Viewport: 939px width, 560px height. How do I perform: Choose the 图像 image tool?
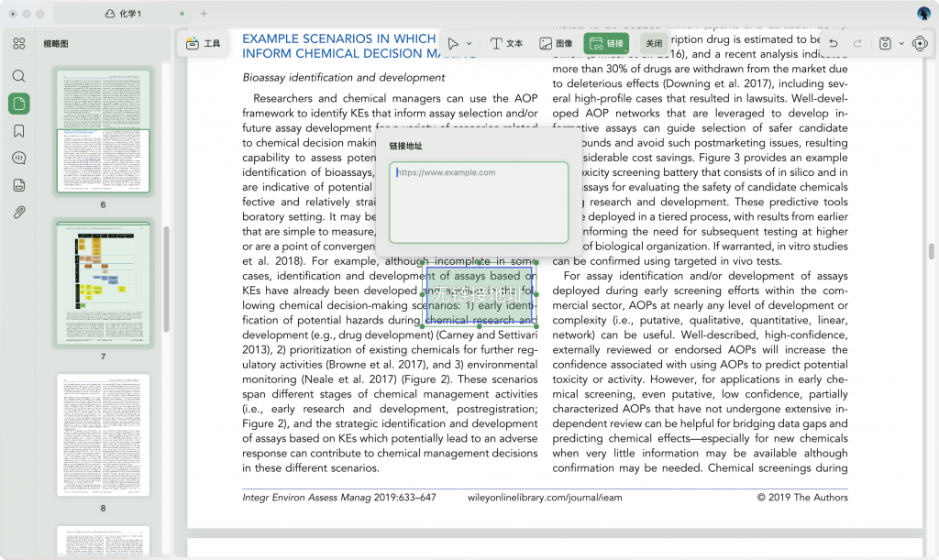[556, 44]
